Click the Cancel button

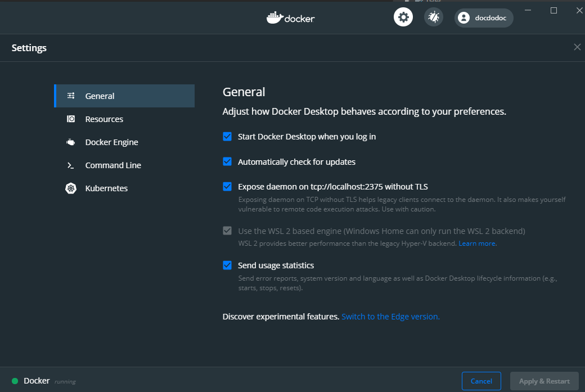481,381
